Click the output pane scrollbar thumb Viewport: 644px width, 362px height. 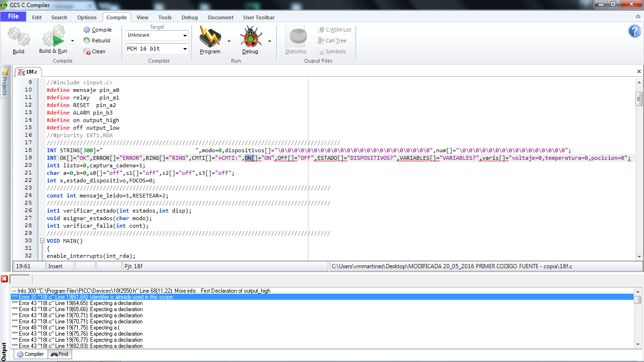638,300
